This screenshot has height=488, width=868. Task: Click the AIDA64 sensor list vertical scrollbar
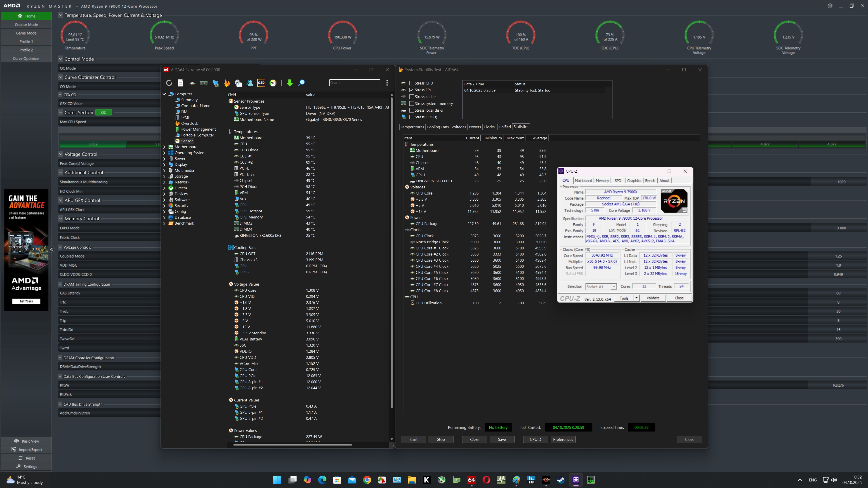(392, 253)
